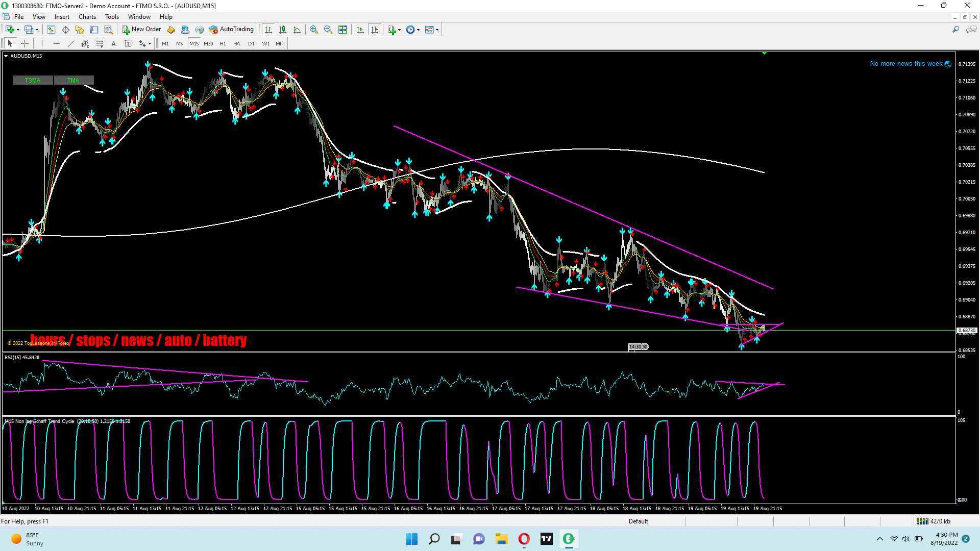Screen dimensions: 980x551
Task: Toggle the chart auto scroll button
Action: click(x=360, y=30)
